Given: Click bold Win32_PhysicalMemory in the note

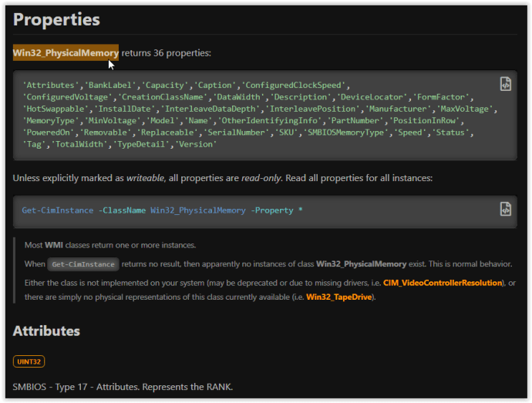Looking at the screenshot, I should (361, 264).
